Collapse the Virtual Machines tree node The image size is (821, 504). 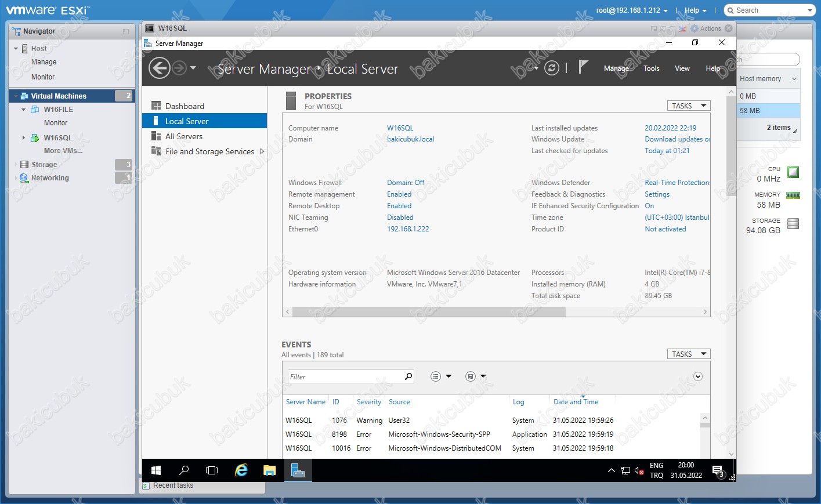16,96
